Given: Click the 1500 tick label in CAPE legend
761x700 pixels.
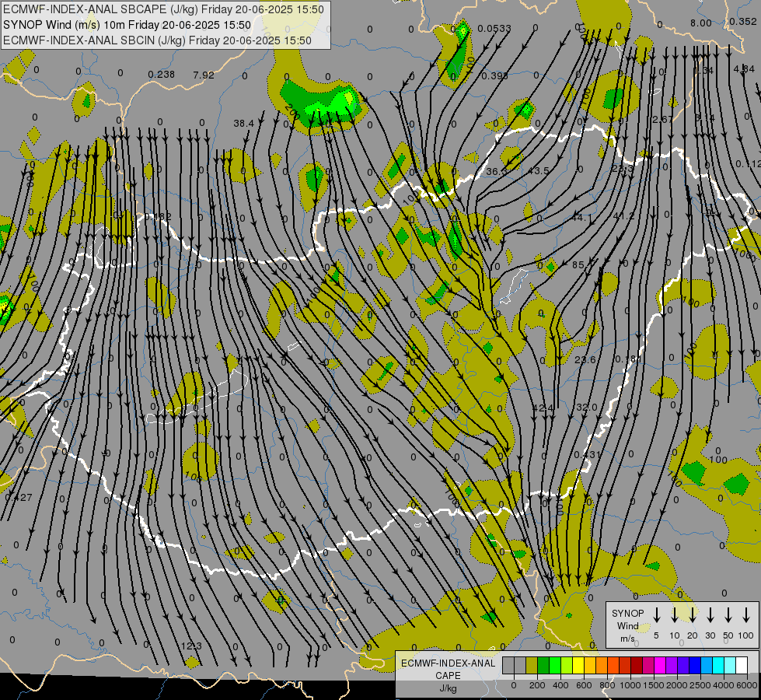Looking at the screenshot, I should pos(654,685).
